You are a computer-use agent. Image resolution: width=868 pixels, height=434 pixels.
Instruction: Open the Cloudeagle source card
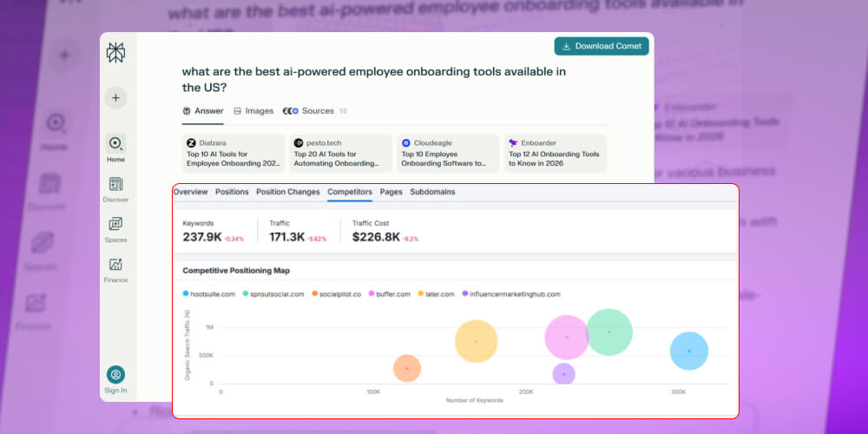click(448, 154)
